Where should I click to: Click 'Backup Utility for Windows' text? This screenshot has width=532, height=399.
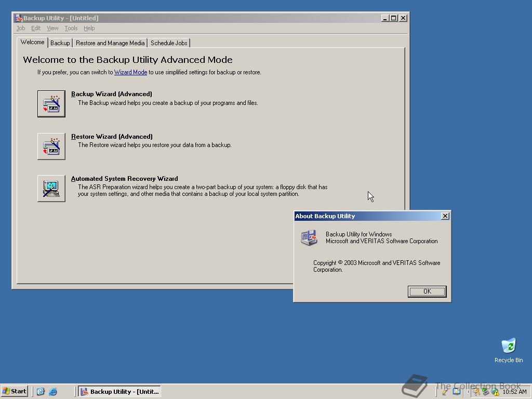click(x=358, y=234)
